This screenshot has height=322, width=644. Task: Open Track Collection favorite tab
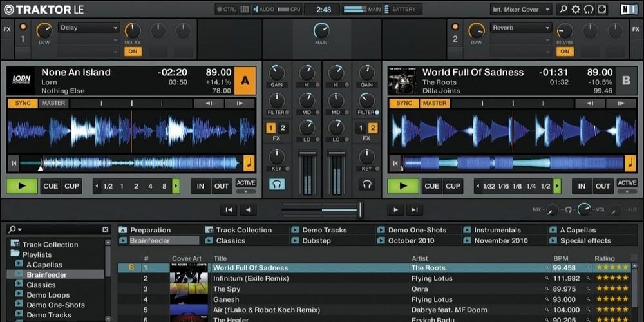click(x=244, y=230)
